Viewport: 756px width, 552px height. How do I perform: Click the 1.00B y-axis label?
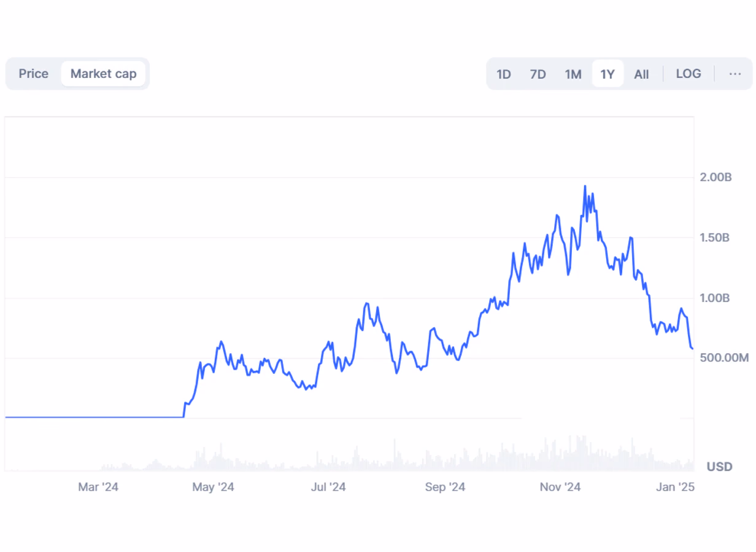pos(714,298)
